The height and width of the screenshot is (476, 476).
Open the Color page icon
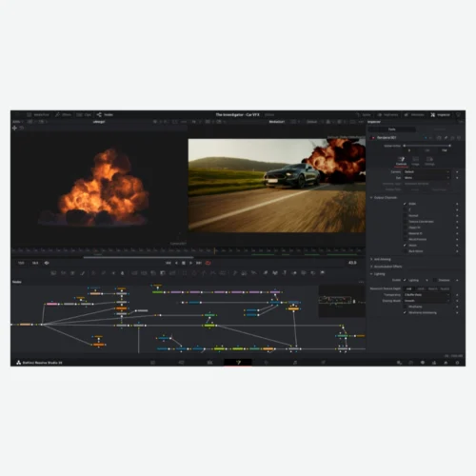267,363
